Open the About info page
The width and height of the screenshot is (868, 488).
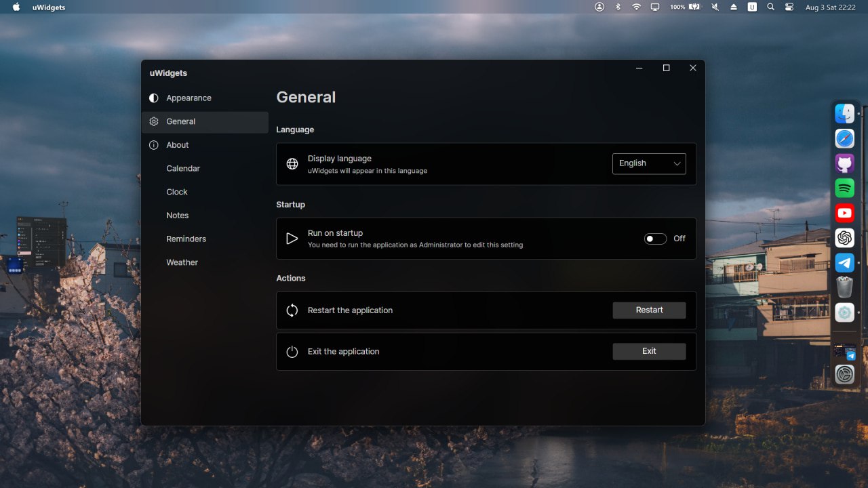[x=205, y=145]
